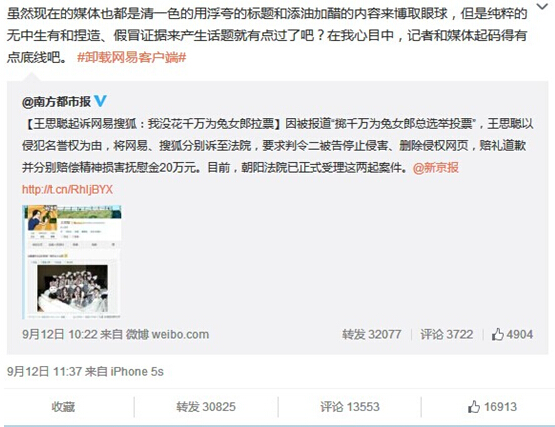Open the @新京报 mention link
The width and height of the screenshot is (555, 427).
point(436,167)
